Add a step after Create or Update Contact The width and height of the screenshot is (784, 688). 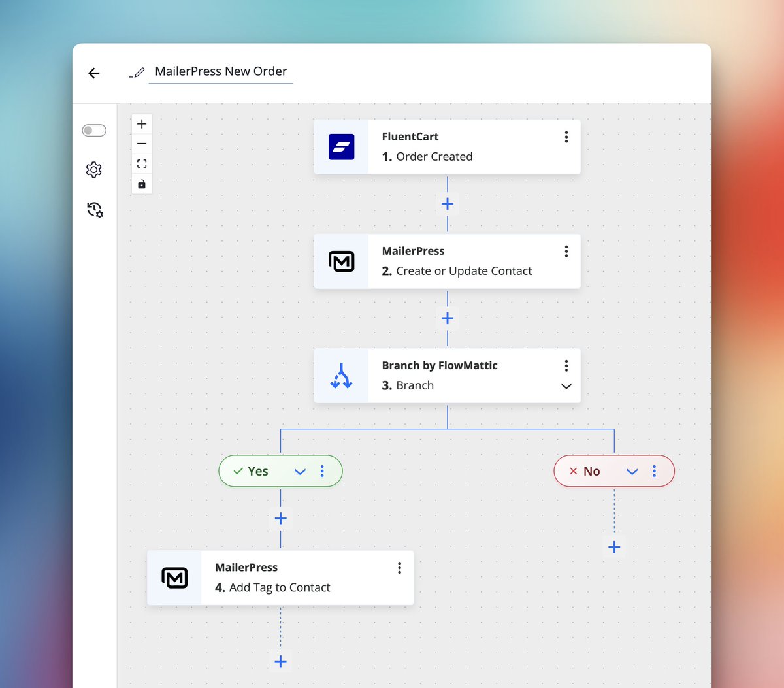coord(447,318)
